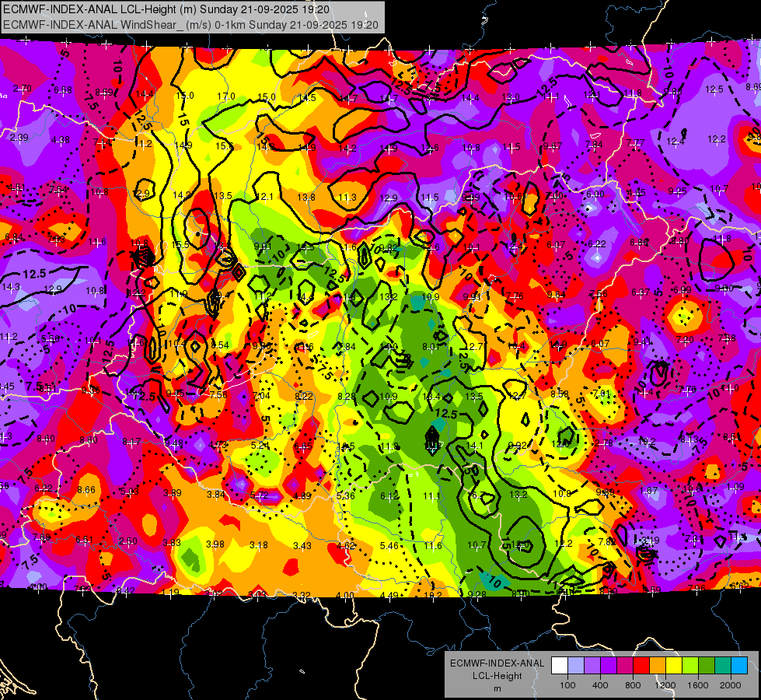The width and height of the screenshot is (761, 700).
Task: Click the 2000 legend scale label
Action: pyautogui.click(x=731, y=685)
